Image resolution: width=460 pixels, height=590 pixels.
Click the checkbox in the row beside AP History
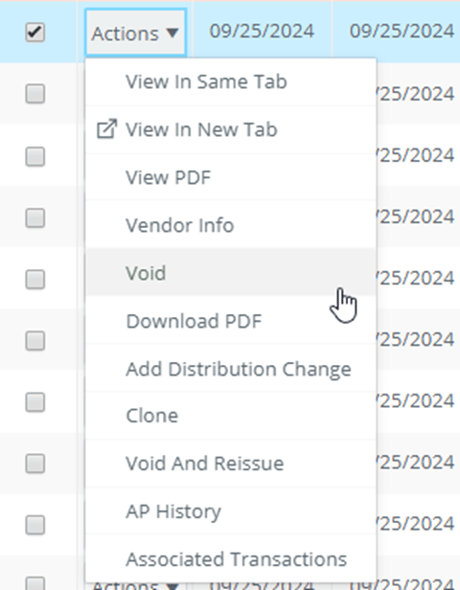[x=35, y=525]
